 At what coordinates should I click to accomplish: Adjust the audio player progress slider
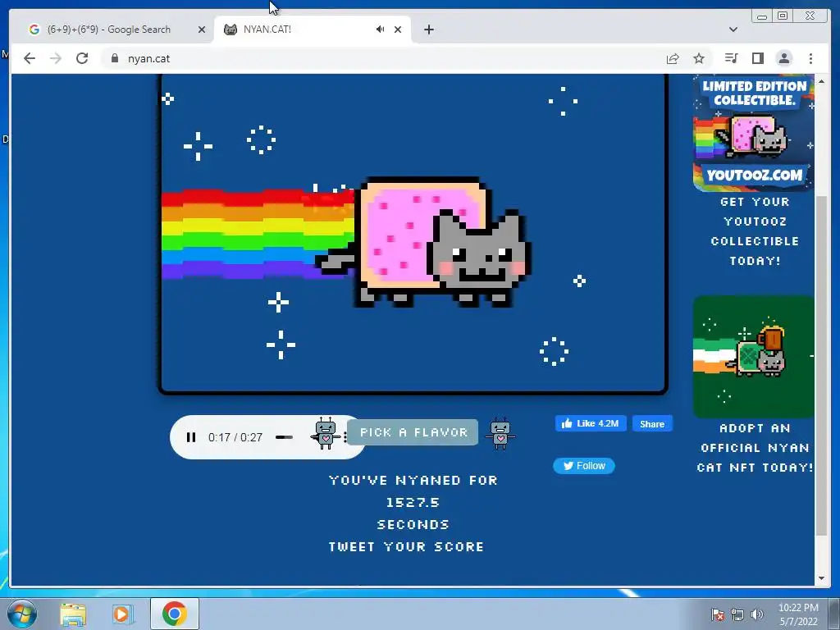click(x=284, y=437)
